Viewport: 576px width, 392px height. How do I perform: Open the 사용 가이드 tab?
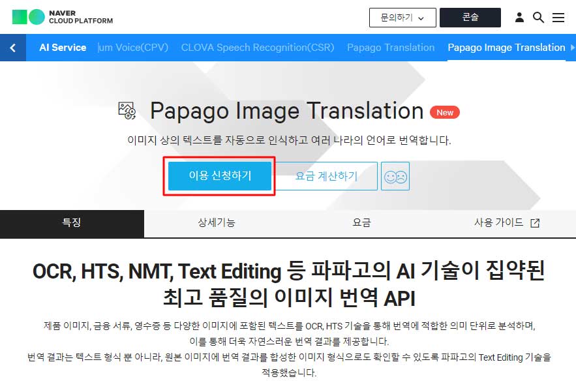click(506, 224)
